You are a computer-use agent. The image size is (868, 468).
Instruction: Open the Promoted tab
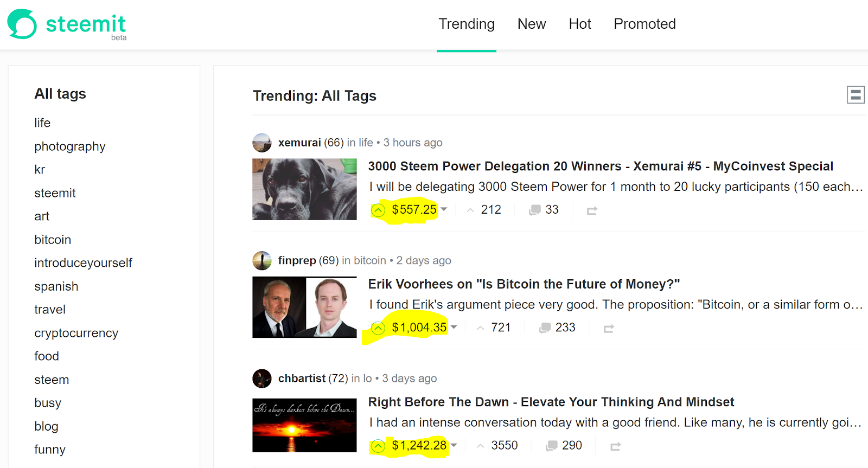tap(644, 24)
